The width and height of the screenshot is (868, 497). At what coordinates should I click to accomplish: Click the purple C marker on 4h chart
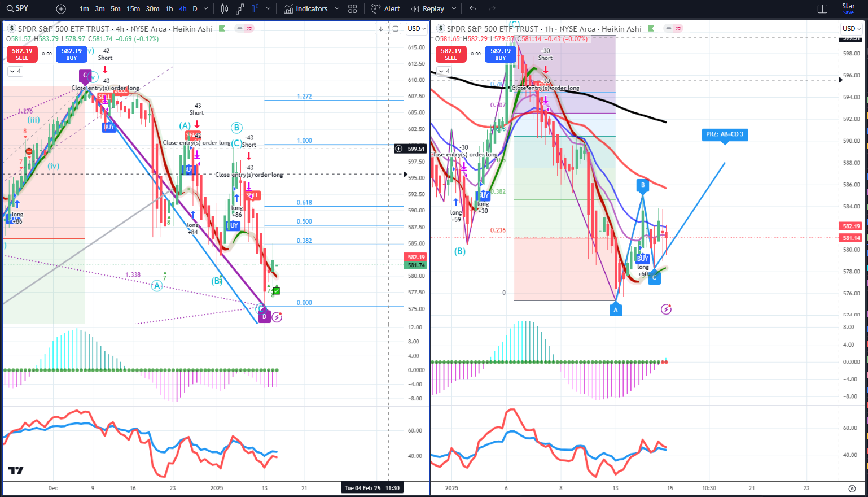click(85, 75)
